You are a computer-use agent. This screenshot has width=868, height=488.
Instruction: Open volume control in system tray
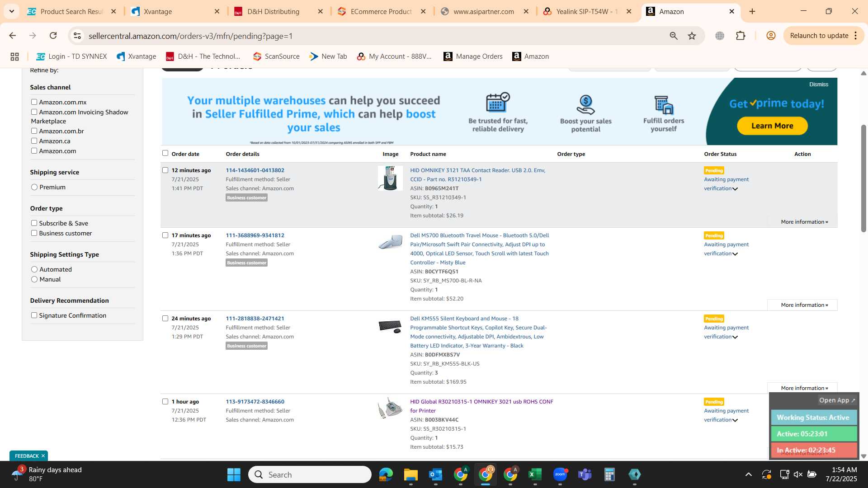click(798, 474)
